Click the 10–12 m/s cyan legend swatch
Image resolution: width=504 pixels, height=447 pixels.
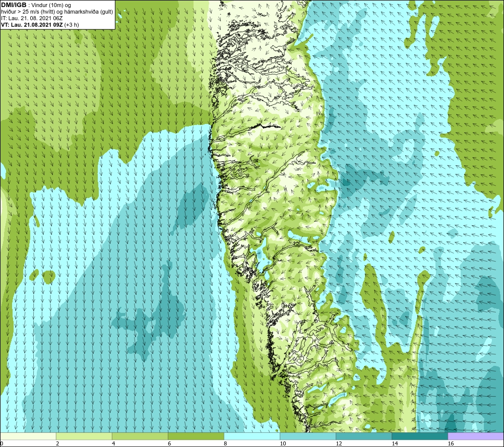(x=308, y=436)
